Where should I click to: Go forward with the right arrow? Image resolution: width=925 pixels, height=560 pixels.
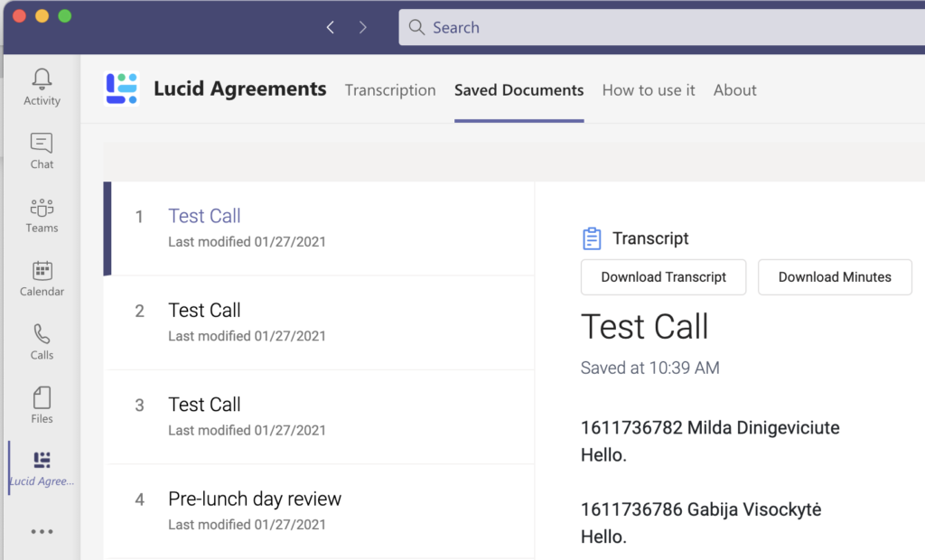(363, 27)
